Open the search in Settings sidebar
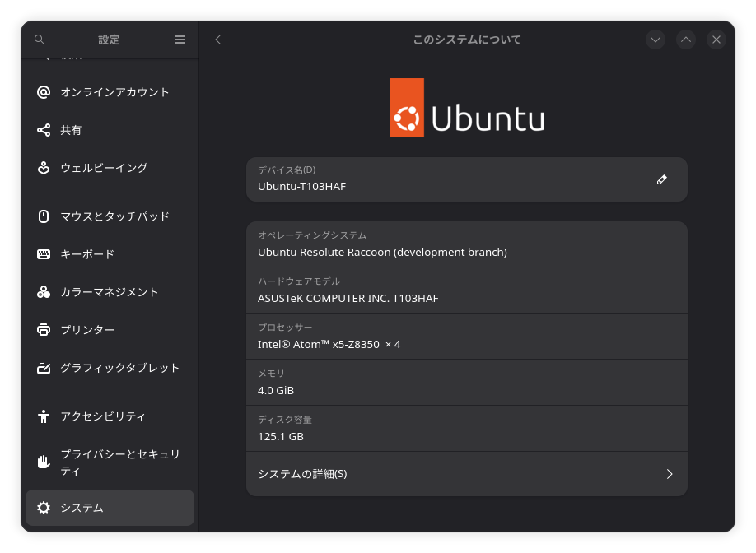Image resolution: width=756 pixels, height=553 pixels. pos(39,39)
